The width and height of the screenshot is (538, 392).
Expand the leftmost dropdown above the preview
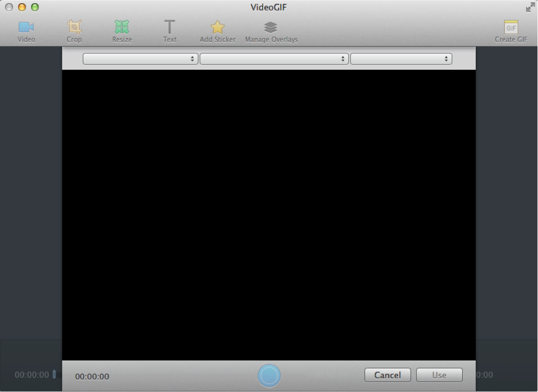[x=140, y=58]
